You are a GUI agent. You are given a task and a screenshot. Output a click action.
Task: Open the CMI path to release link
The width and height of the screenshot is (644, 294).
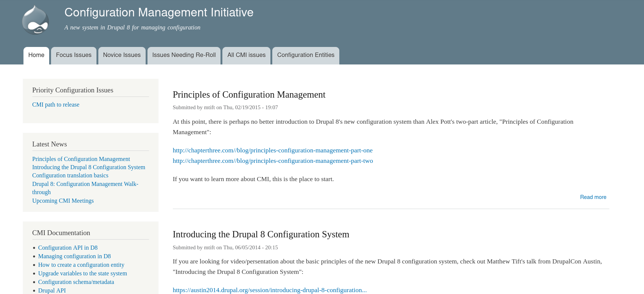(55, 105)
